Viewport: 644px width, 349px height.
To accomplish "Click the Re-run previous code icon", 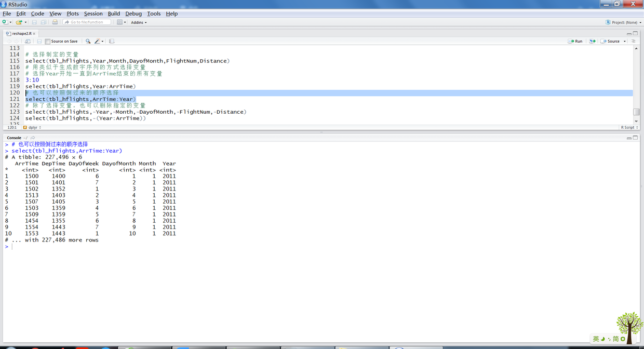I will point(592,41).
